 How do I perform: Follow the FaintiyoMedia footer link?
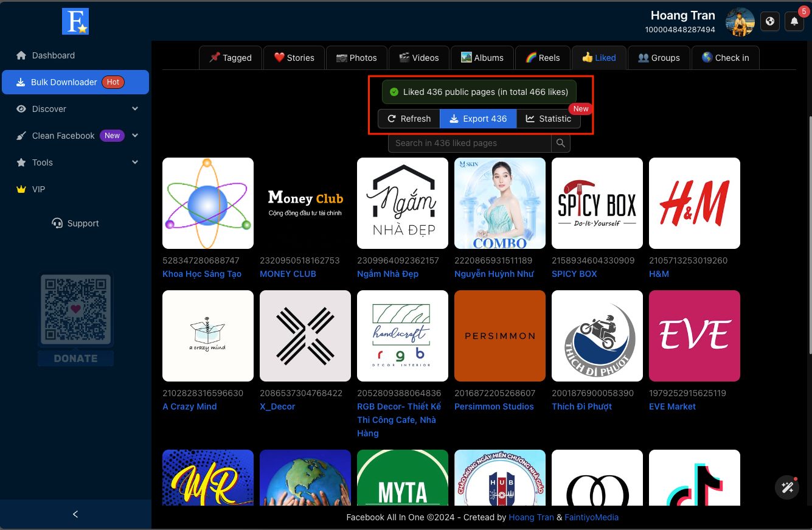click(x=591, y=517)
